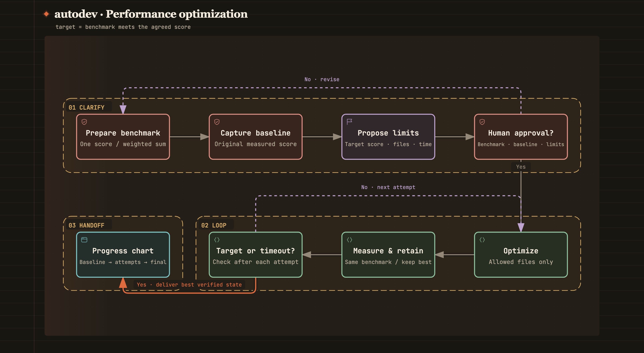This screenshot has height=353, width=644.
Task: Click the orange diamond logo beside autodev title
Action: point(46,14)
